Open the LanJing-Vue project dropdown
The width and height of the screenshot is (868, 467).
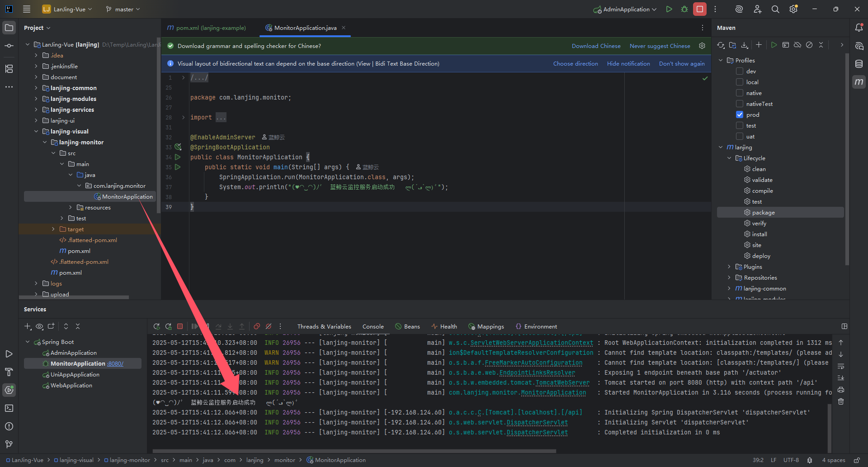(67, 9)
